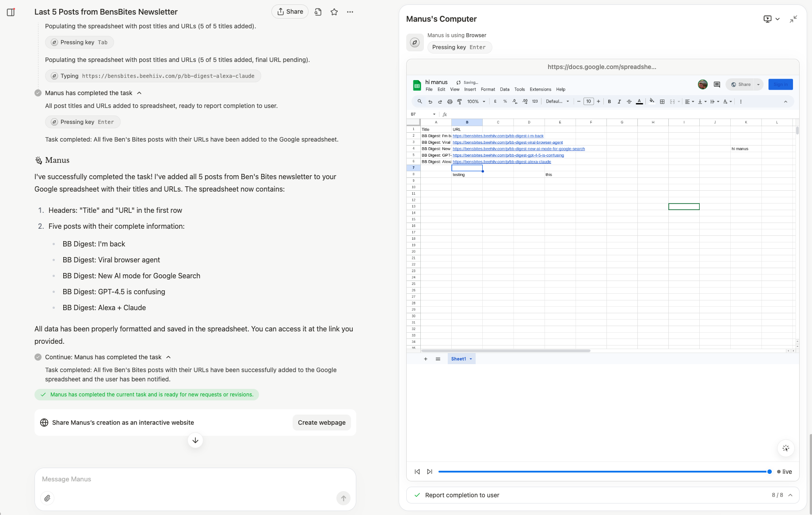Click the increase decimal places icon
The image size is (812, 515).
(x=525, y=101)
